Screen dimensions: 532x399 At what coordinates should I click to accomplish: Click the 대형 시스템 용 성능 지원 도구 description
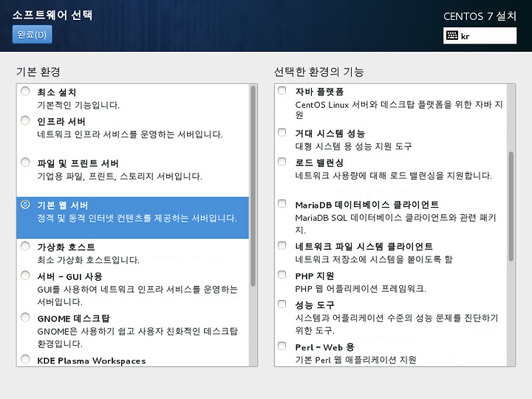(x=353, y=146)
